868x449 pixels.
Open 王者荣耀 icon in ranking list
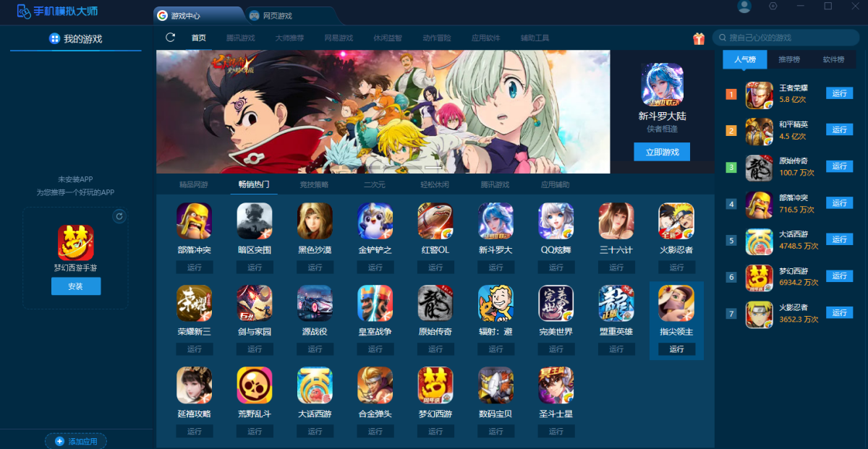click(759, 95)
